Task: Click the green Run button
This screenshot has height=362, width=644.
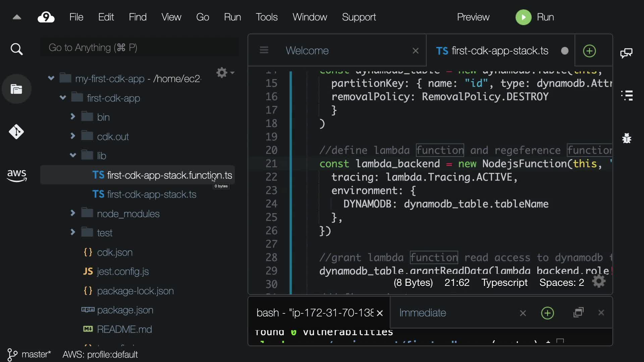Action: 524,17
